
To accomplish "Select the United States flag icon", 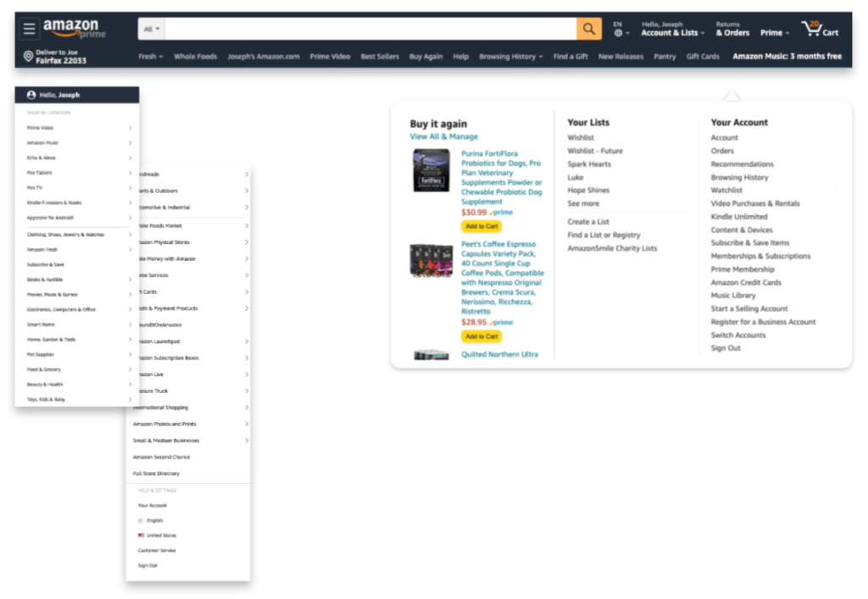I will tap(141, 535).
